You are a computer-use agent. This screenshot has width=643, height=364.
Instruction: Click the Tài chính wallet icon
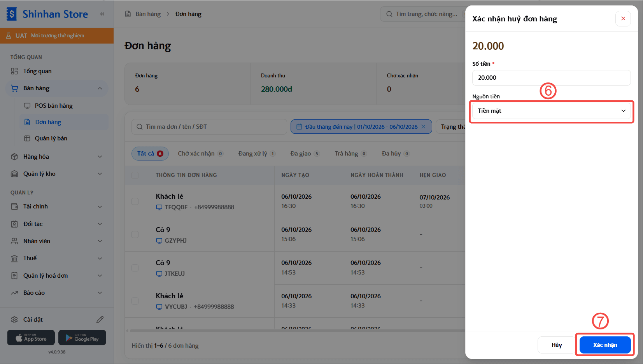(x=14, y=206)
